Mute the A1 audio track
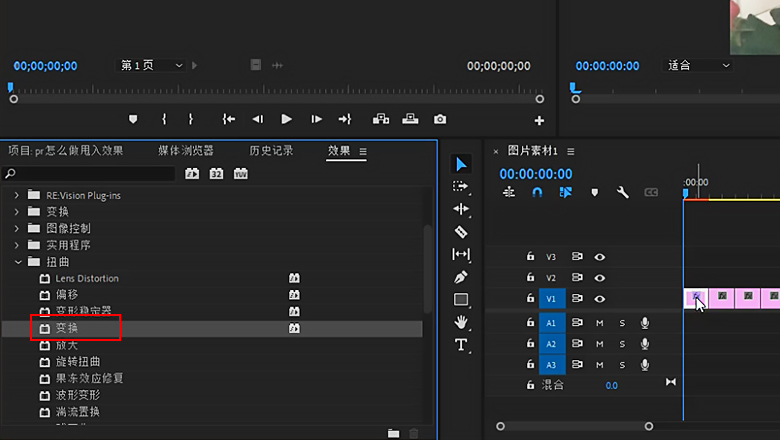This screenshot has width=780, height=440. pos(600,323)
